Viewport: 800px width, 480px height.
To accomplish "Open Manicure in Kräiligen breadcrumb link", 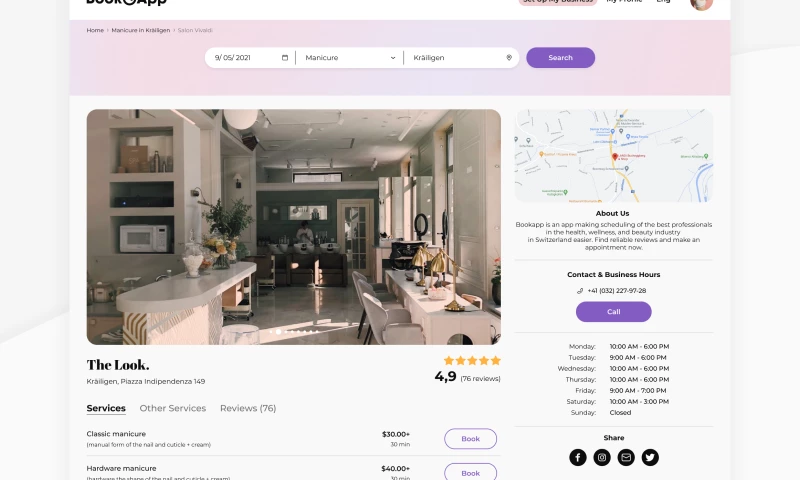I will (x=141, y=30).
